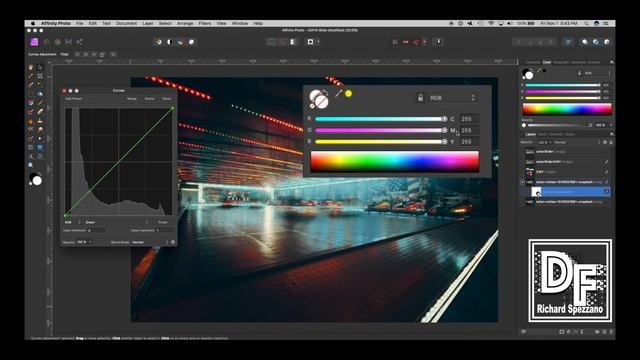
Task: Switch to Tone Mapping Persona
Action: click(x=69, y=42)
